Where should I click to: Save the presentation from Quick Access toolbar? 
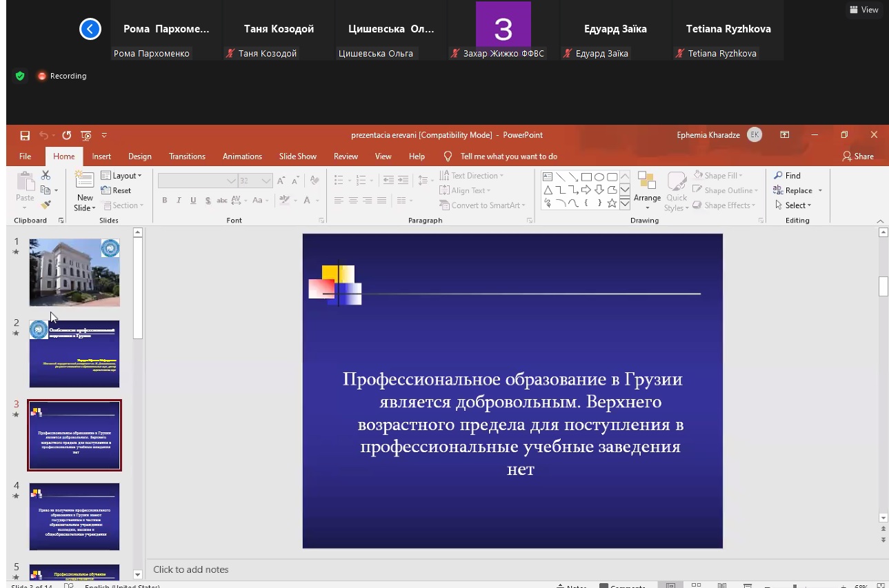[25, 136]
